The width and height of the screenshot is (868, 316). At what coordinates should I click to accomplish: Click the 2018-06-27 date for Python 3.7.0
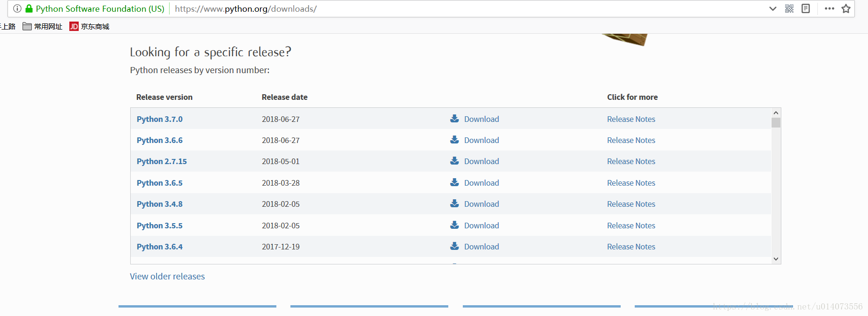281,119
